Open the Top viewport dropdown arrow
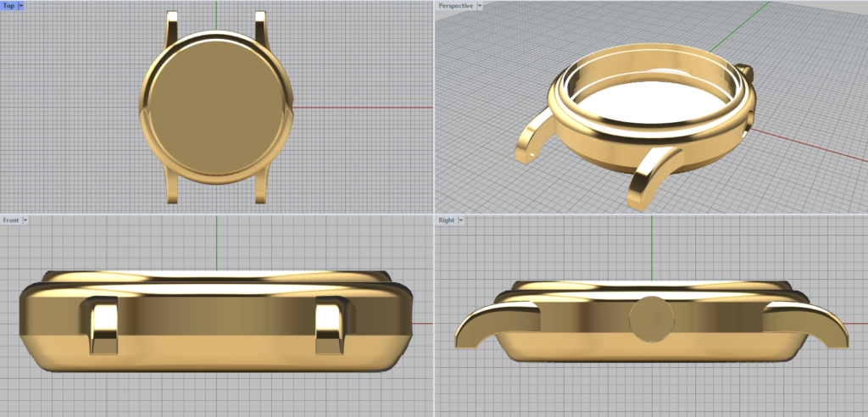This screenshot has height=417, width=868. (21, 6)
